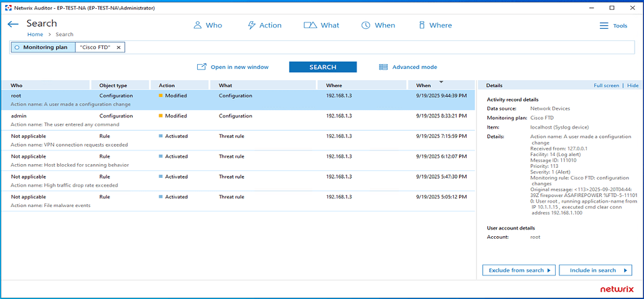
Task: Select the row "High traffic drop rate exceeded"
Action: (x=238, y=181)
